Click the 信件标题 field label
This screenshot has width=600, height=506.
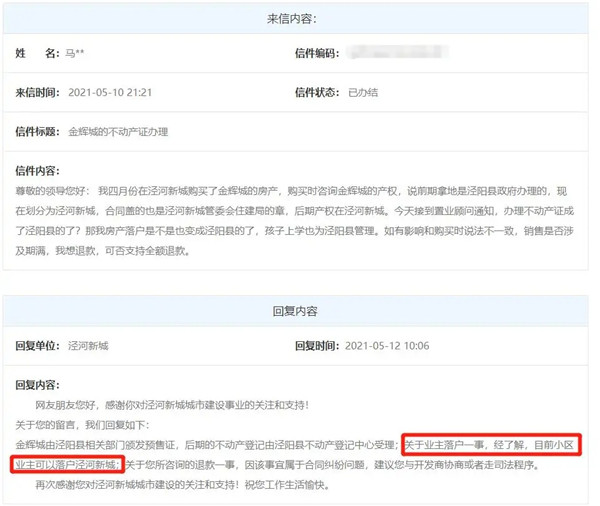click(x=38, y=132)
